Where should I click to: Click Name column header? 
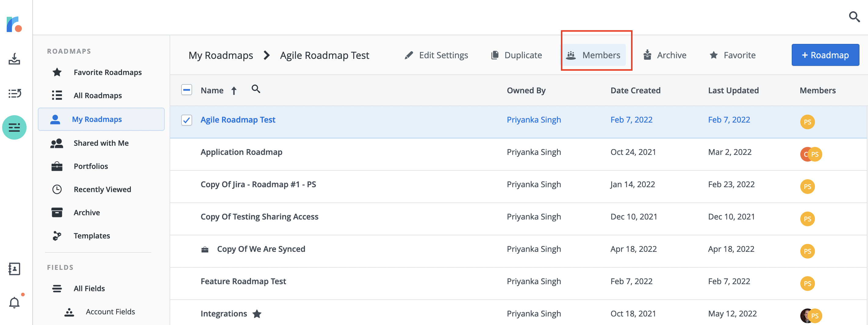coord(212,90)
